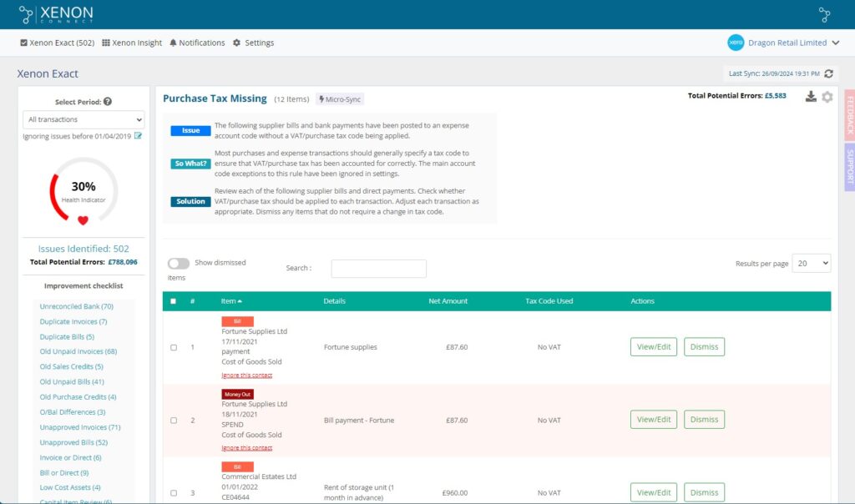Click the £5,583 potential errors value
The height and width of the screenshot is (504, 855).
(x=776, y=95)
